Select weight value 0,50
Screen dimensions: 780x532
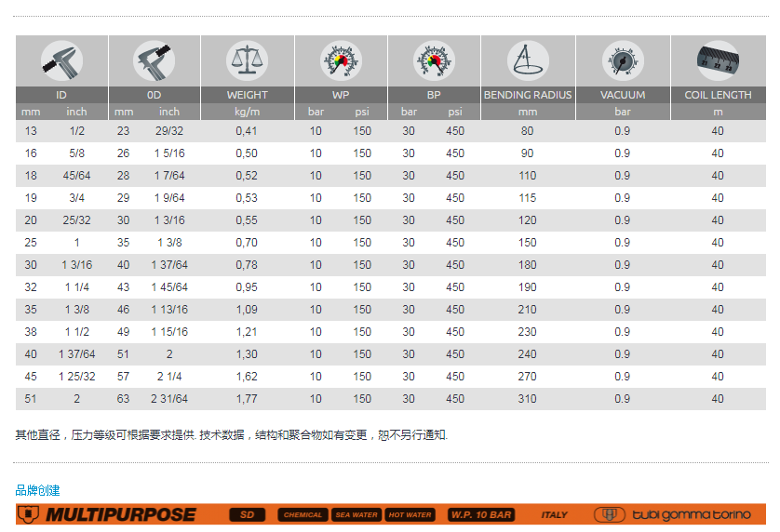click(247, 153)
